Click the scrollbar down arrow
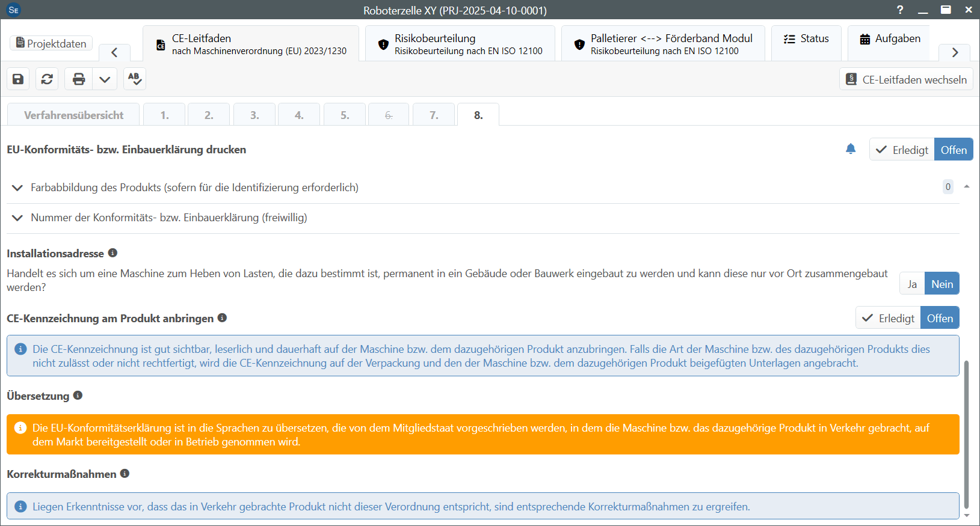The height and width of the screenshot is (526, 980). pyautogui.click(x=967, y=515)
